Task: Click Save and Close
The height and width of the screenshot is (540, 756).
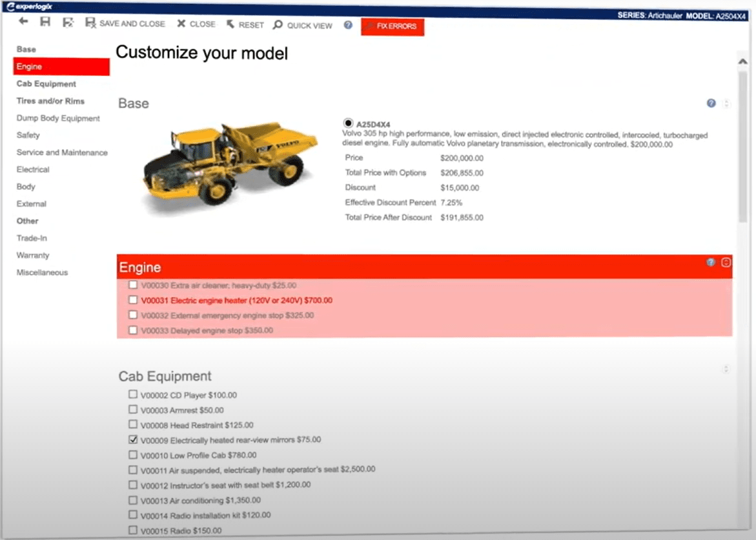Action: (x=125, y=23)
